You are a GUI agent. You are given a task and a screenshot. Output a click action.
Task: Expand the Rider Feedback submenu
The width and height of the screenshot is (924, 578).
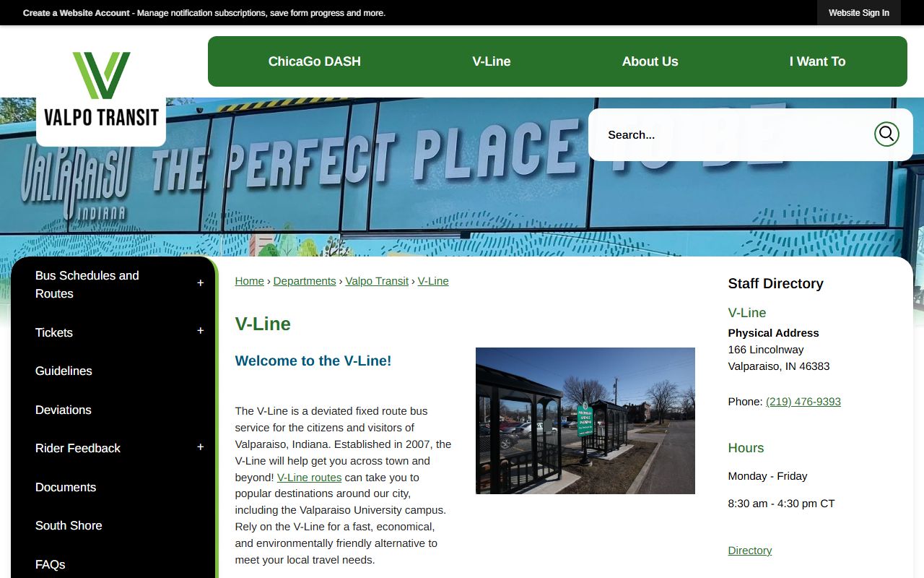(x=201, y=447)
